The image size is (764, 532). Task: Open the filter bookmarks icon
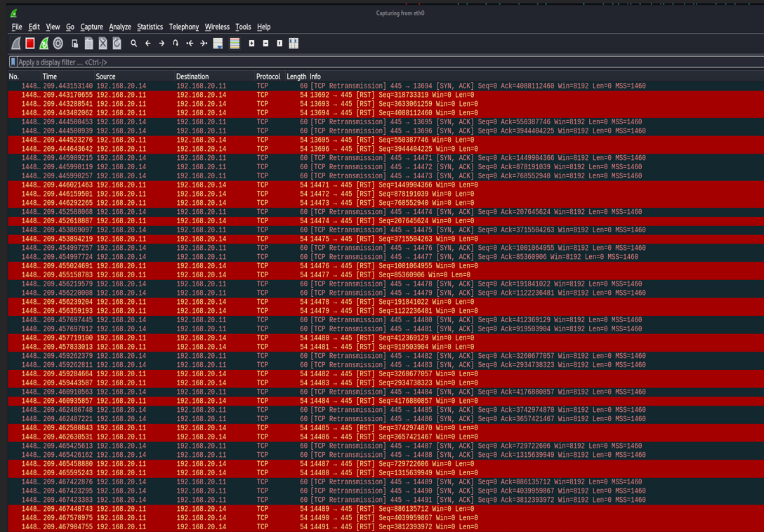point(12,61)
